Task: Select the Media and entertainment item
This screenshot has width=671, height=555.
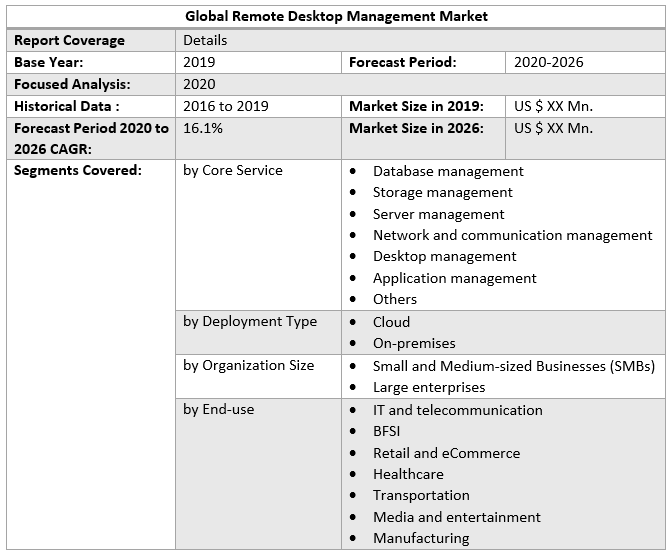Action: [x=456, y=517]
